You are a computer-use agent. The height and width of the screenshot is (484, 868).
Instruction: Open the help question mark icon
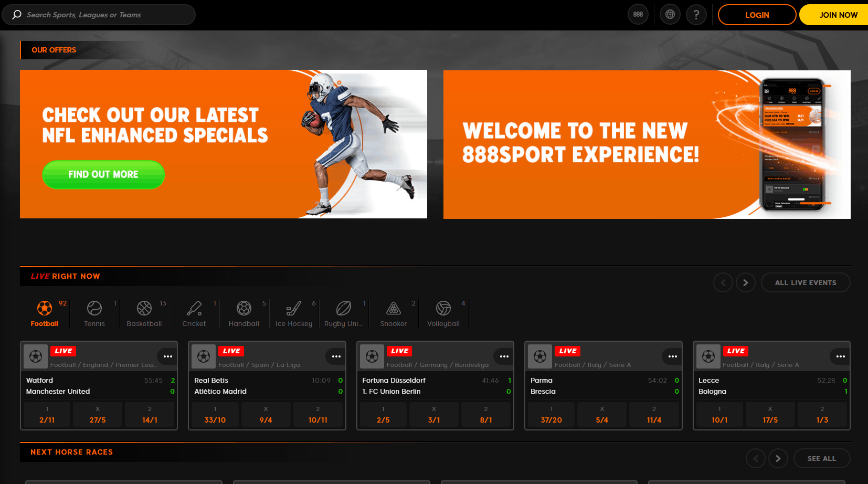[x=696, y=15]
